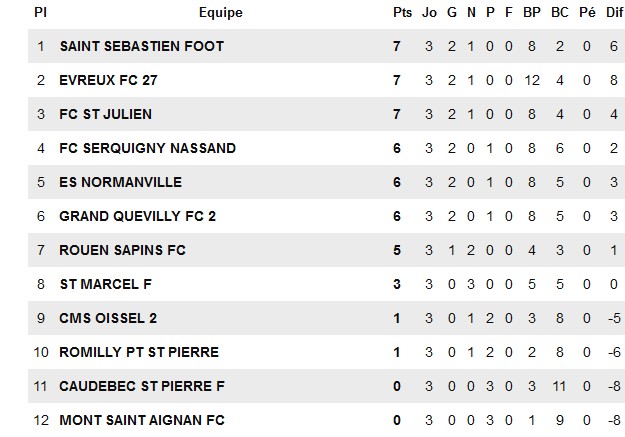Click ROMILLY PT ST PIERRE team name
The image size is (625, 437).
(x=139, y=352)
